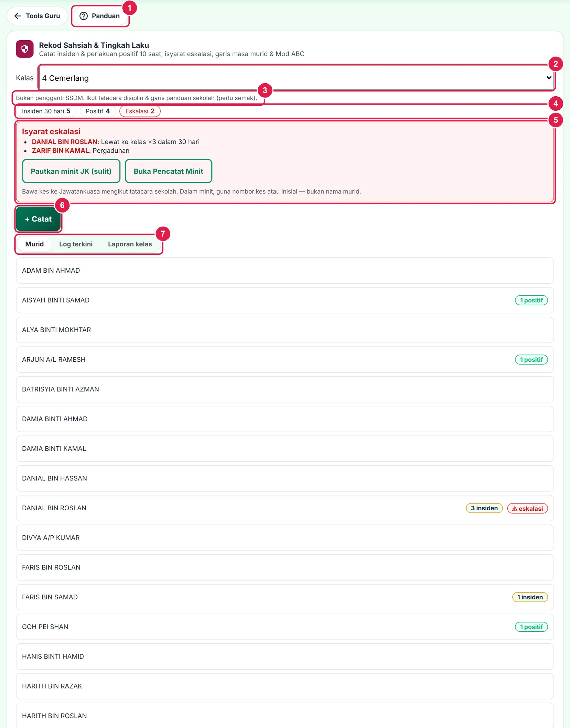Viewport: 570px width, 728px height.
Task: Click the warning eskalasi badge
Action: [x=527, y=508]
